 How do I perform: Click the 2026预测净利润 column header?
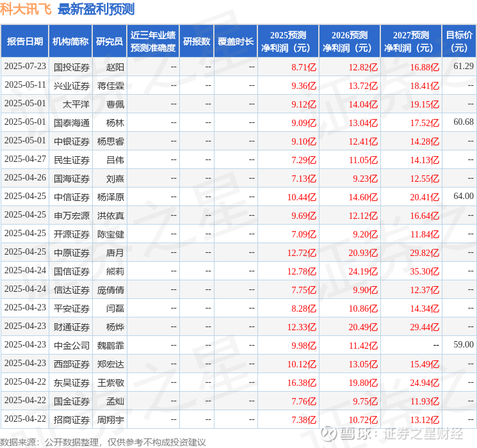tap(350, 42)
